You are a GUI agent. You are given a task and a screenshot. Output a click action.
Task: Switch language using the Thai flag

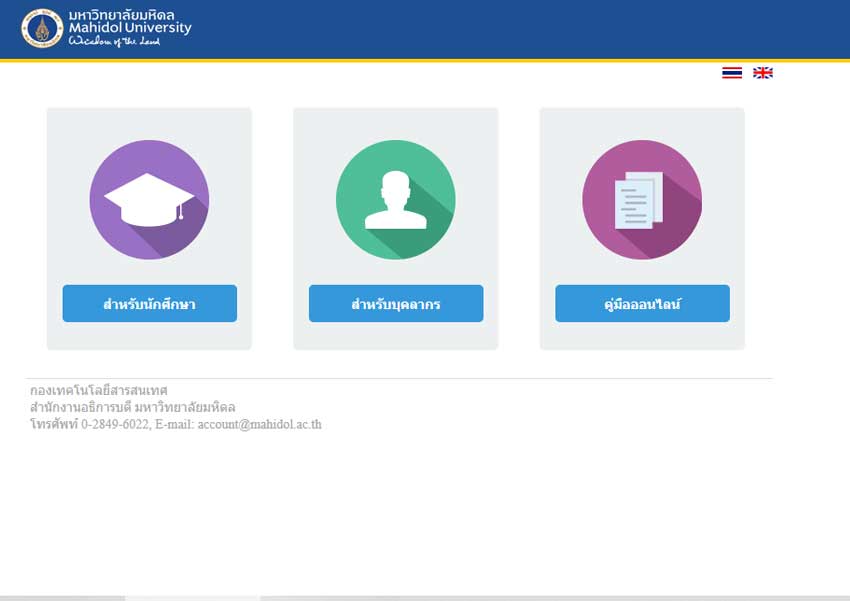click(x=732, y=73)
